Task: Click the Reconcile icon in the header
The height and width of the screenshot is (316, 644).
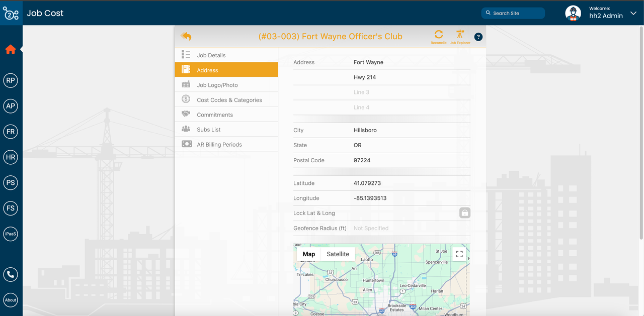Action: point(438,36)
